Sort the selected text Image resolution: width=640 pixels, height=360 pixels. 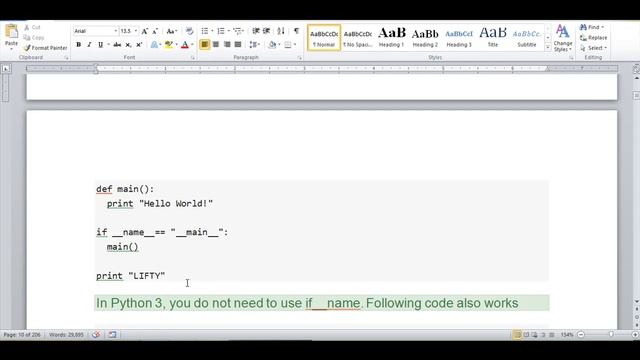[281, 31]
